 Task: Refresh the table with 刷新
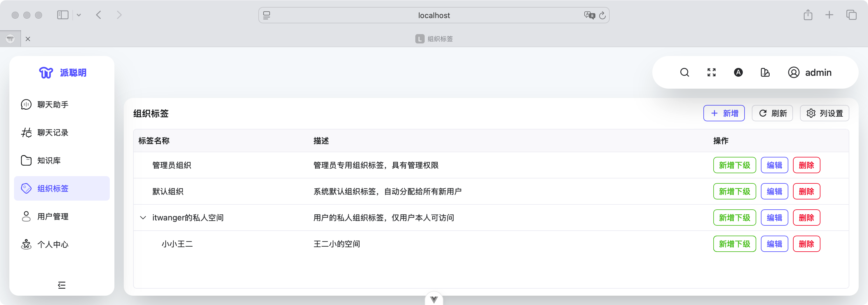[772, 113]
